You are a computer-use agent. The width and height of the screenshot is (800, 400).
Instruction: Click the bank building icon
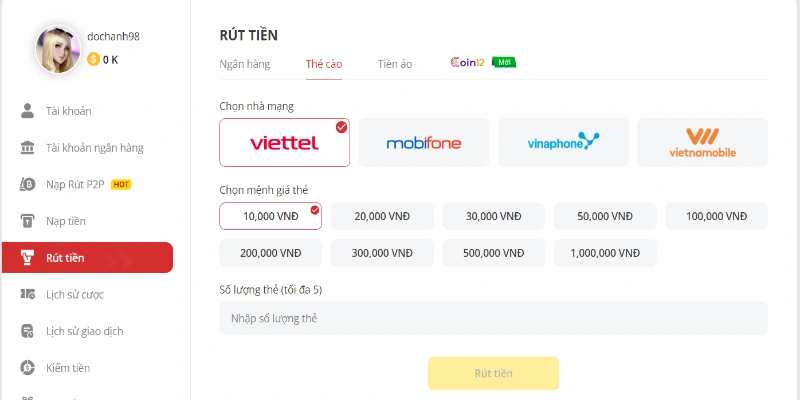[28, 148]
